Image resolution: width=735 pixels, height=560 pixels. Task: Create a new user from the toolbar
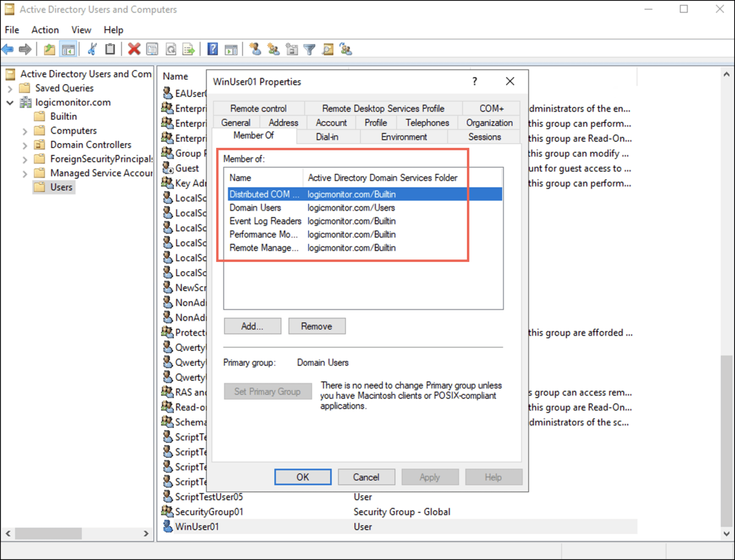click(x=255, y=49)
